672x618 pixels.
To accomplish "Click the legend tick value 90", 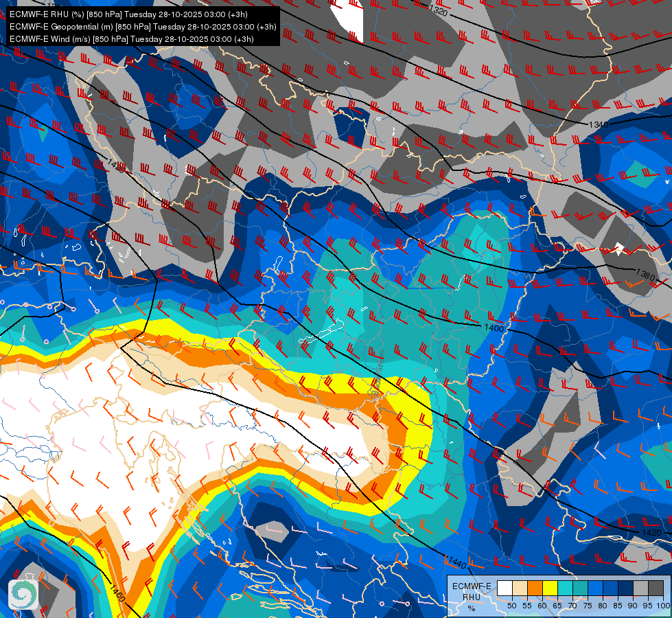I will click(x=633, y=606).
